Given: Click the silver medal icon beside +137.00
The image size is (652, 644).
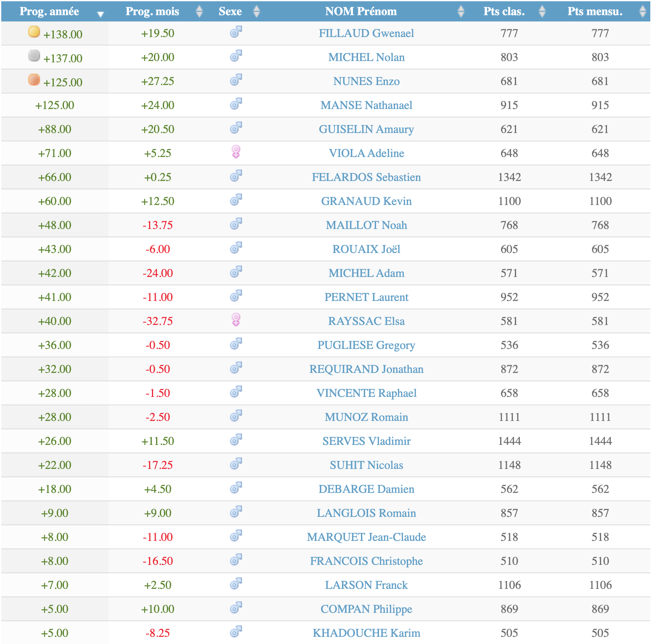Looking at the screenshot, I should tap(34, 56).
